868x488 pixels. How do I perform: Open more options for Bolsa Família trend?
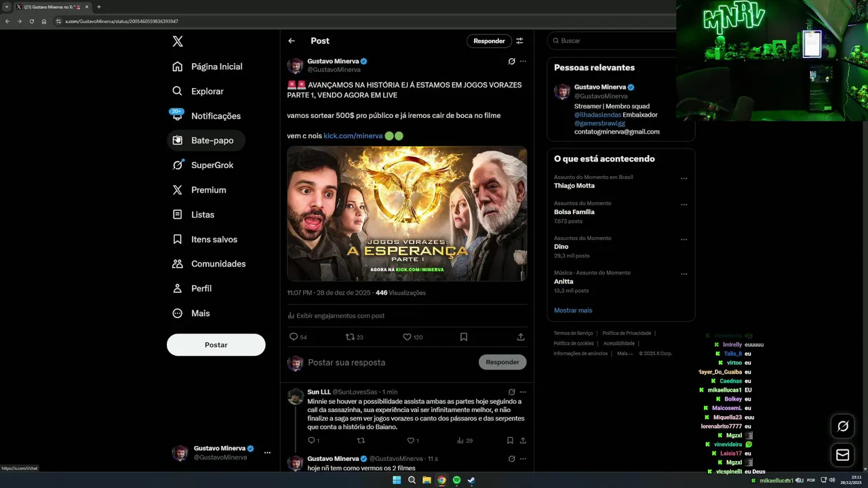[684, 205]
